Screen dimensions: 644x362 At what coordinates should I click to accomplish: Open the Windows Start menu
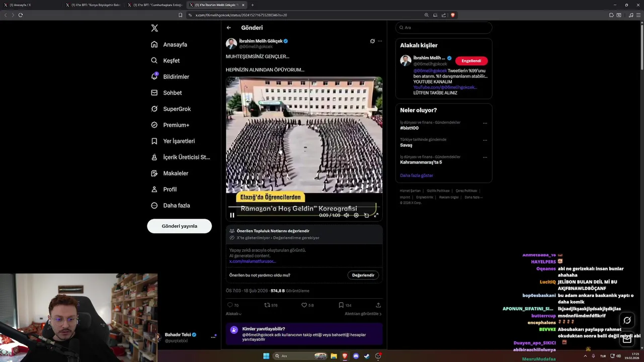(x=266, y=356)
